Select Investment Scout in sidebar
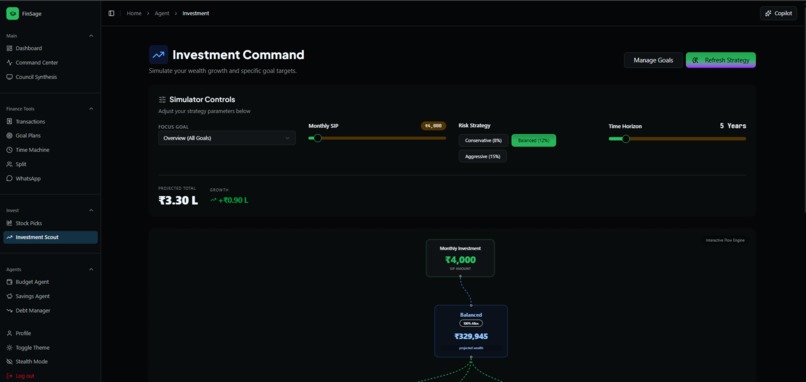The image size is (806, 382). [50, 237]
